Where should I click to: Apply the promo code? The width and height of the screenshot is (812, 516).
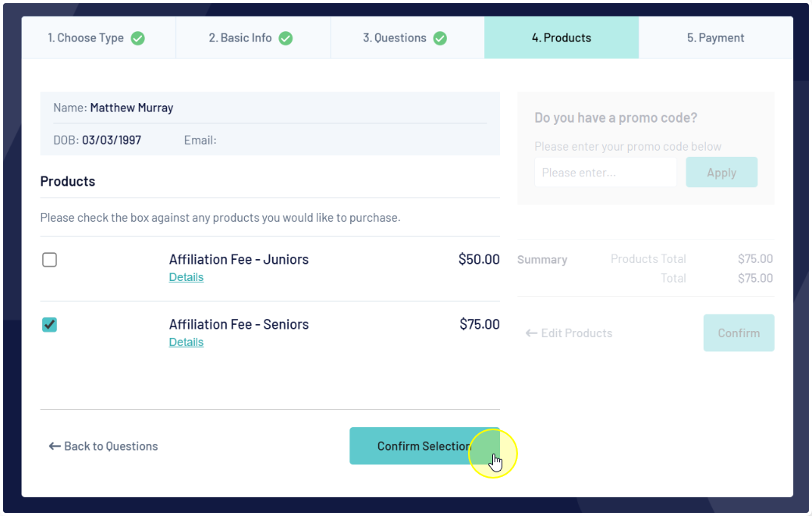(x=722, y=173)
